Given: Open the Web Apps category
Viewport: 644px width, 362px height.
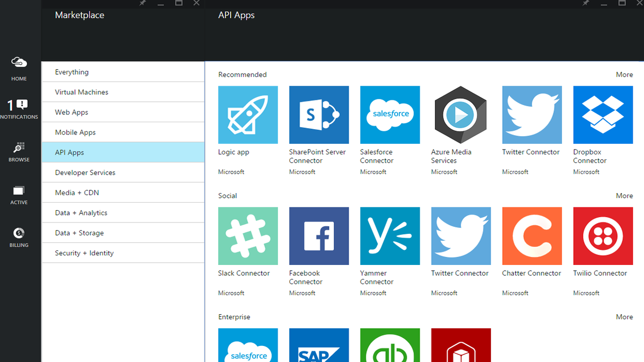Looking at the screenshot, I should coord(123,112).
